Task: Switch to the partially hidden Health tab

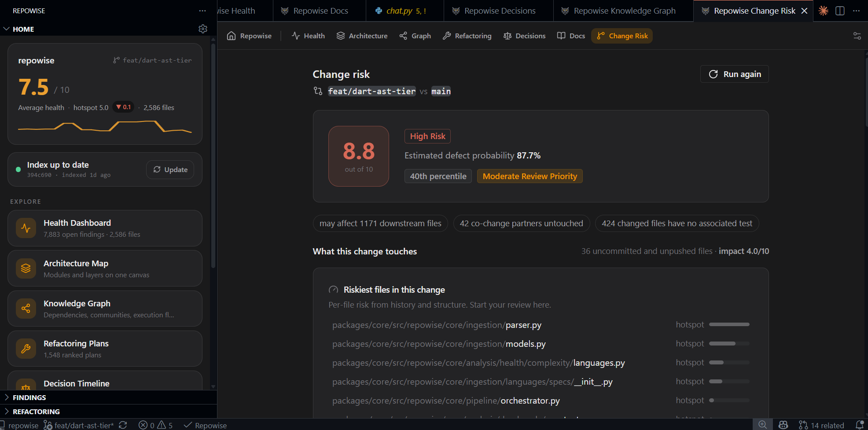Action: pos(245,11)
